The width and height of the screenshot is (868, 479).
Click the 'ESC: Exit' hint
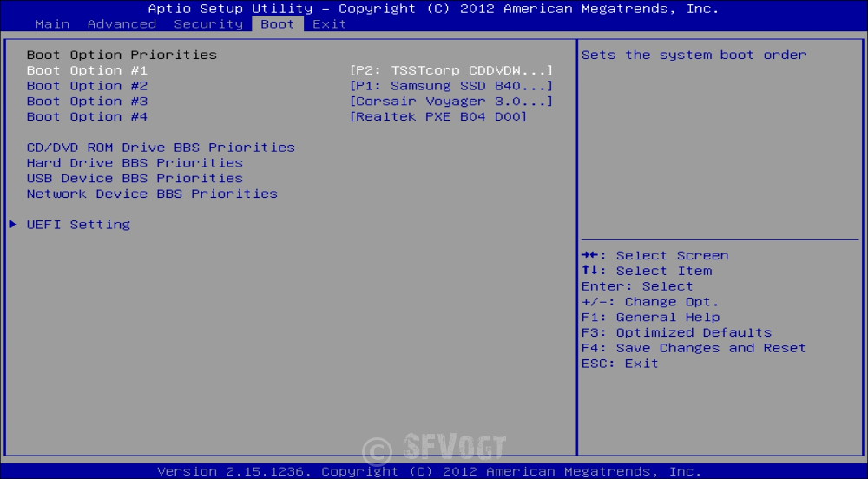coord(620,364)
